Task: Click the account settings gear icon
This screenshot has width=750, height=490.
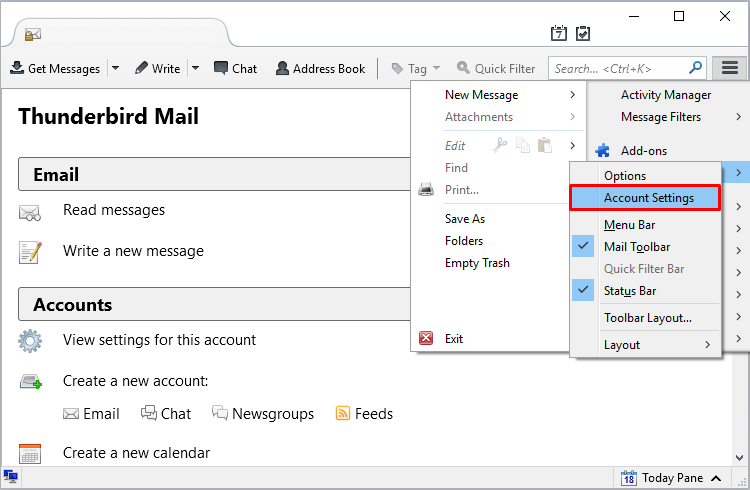Action: click(30, 341)
